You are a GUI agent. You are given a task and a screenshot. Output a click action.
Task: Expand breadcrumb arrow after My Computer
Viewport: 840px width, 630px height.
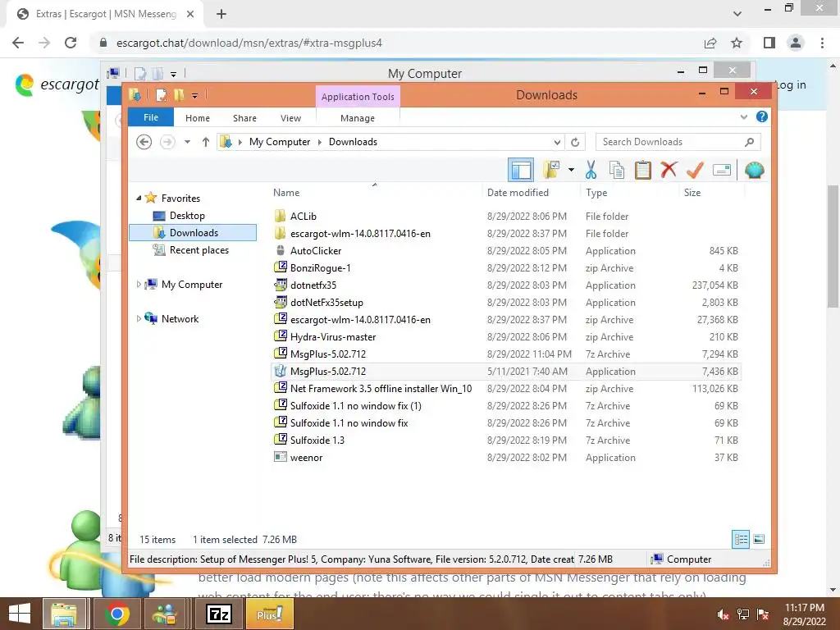pyautogui.click(x=320, y=142)
